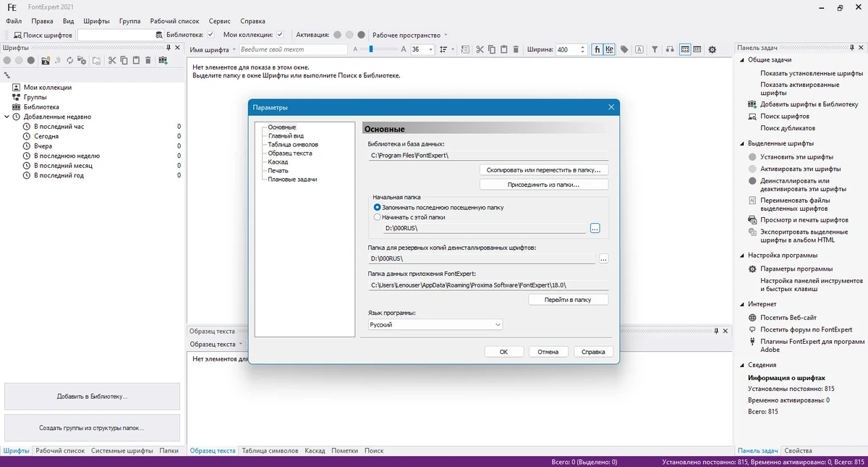
Task: Collapse the Добавленные недавно tree node
Action: point(7,117)
